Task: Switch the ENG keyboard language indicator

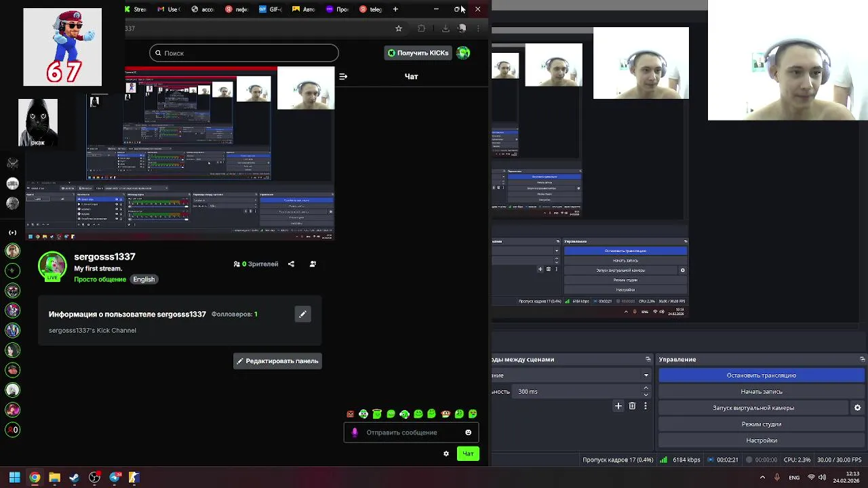Action: [794, 477]
